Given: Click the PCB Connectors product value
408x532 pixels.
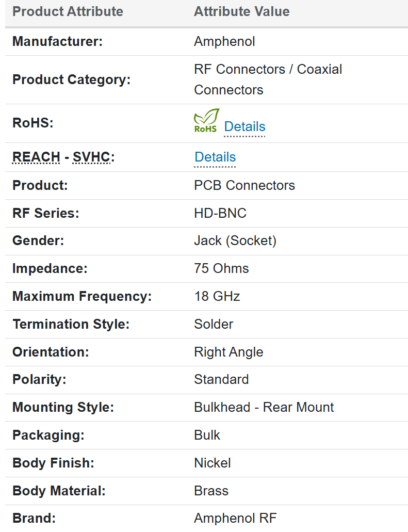Looking at the screenshot, I should point(244,185).
